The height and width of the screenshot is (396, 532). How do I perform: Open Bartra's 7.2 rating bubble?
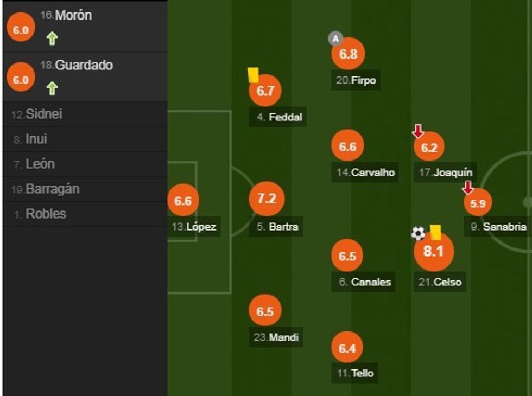(267, 199)
